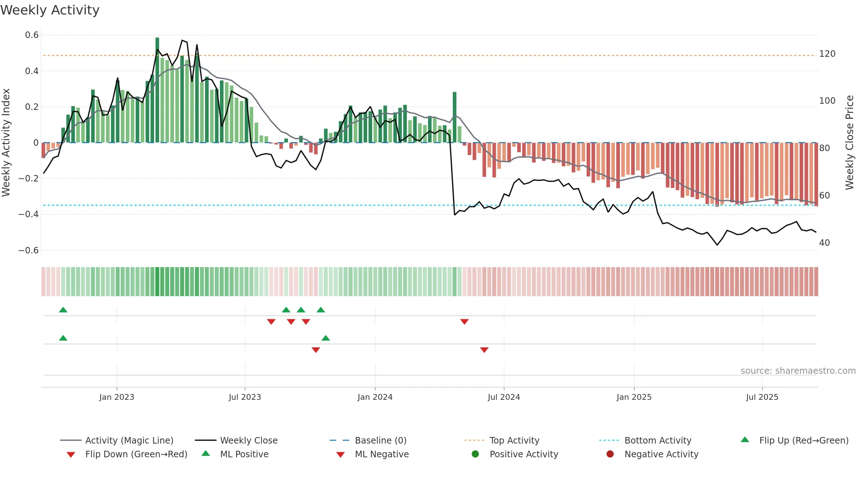Viewport: 868px width, 488px height.
Task: Click the Positive Activity green circle icon
Action: tap(475, 454)
